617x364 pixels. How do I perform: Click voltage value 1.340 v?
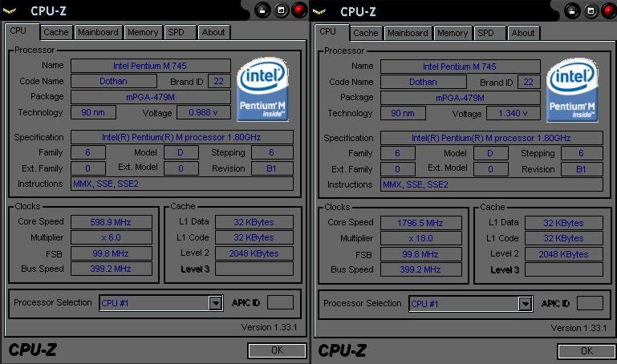(513, 113)
